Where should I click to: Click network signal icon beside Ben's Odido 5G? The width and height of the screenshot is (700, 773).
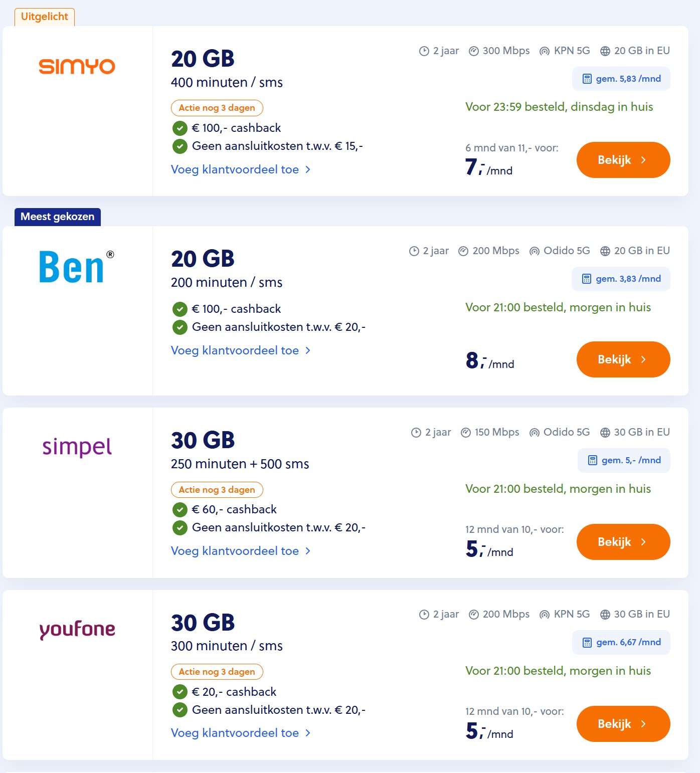click(535, 251)
